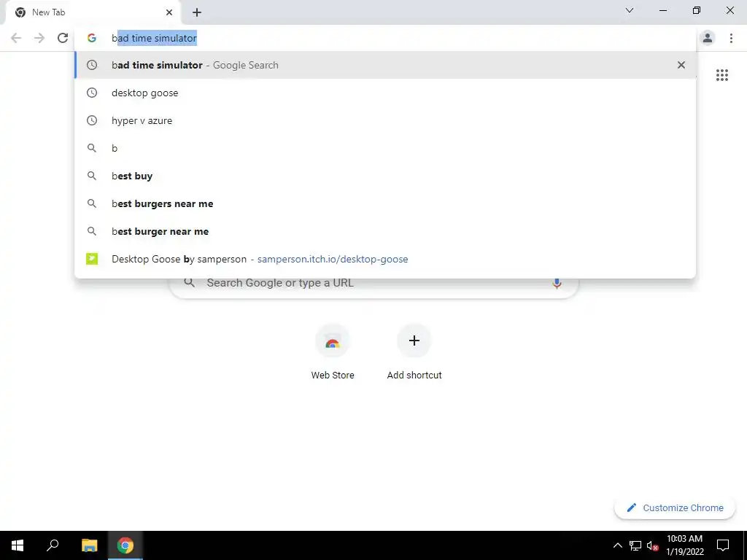Close the New Tab tab

click(169, 12)
